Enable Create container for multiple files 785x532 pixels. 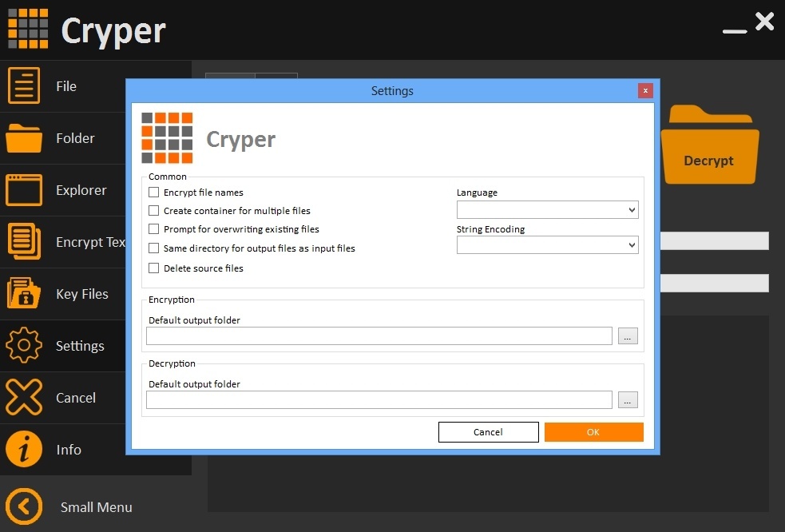153,210
